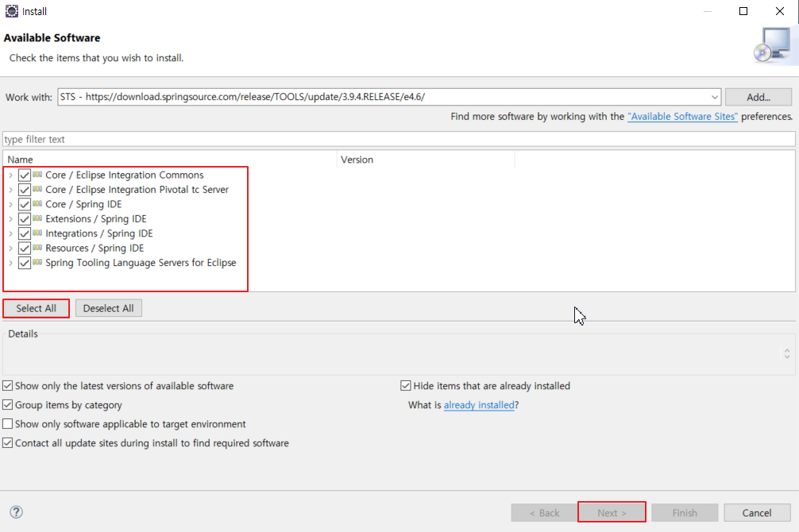Click the category icon beside Core / Spring IDE
The image size is (799, 532).
(x=37, y=204)
